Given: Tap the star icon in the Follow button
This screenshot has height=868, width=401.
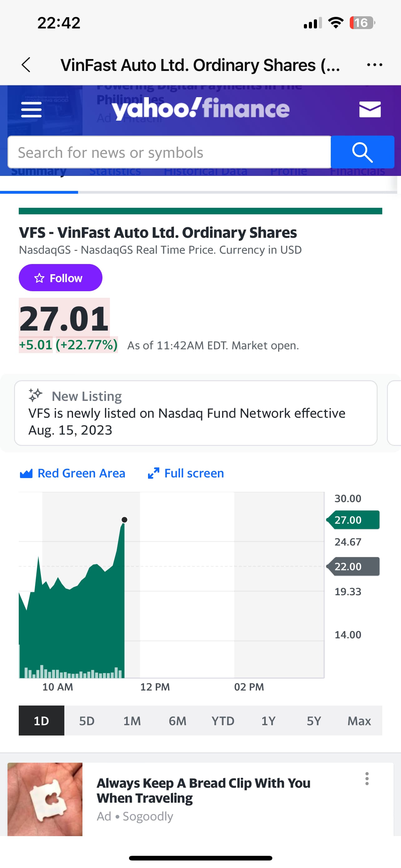Looking at the screenshot, I should pyautogui.click(x=39, y=278).
